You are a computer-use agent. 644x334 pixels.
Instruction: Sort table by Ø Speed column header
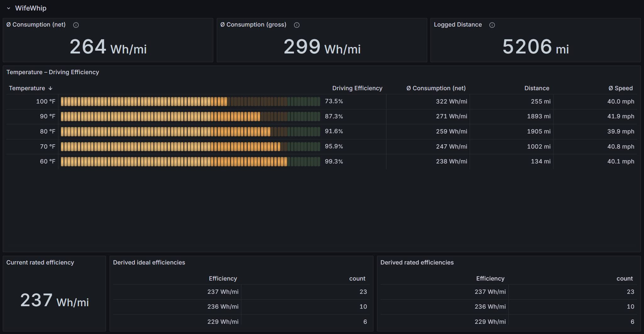click(x=620, y=88)
